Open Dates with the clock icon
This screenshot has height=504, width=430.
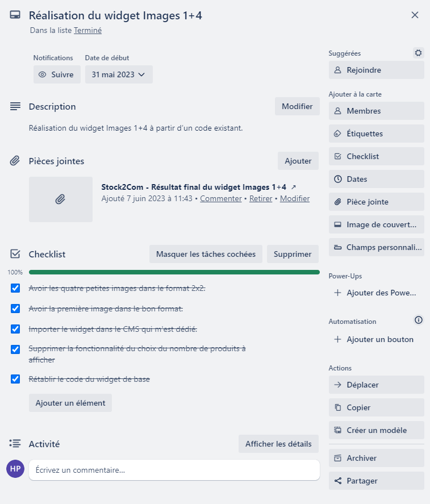tap(376, 179)
